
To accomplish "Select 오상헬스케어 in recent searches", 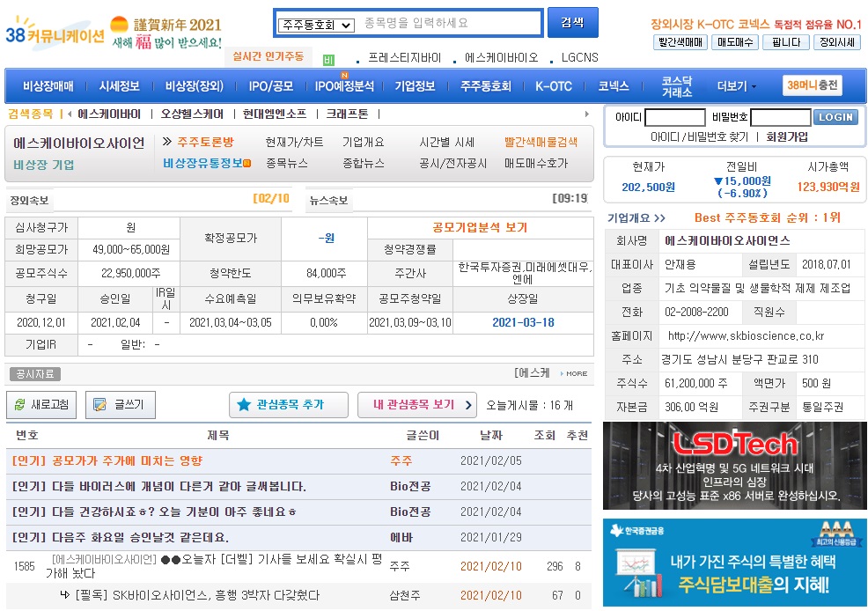I will [192, 114].
